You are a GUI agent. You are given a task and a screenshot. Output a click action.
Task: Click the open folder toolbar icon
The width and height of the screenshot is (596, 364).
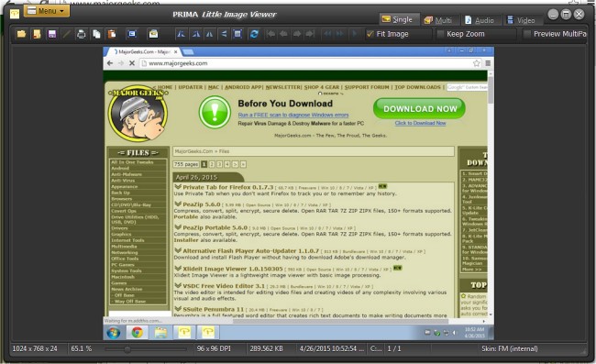21,34
